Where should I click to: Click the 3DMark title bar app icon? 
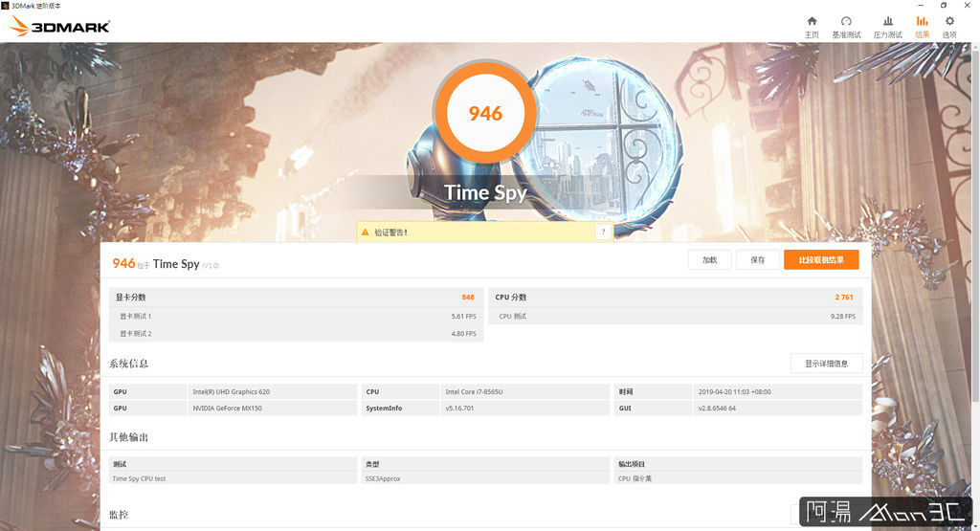[x=5, y=5]
